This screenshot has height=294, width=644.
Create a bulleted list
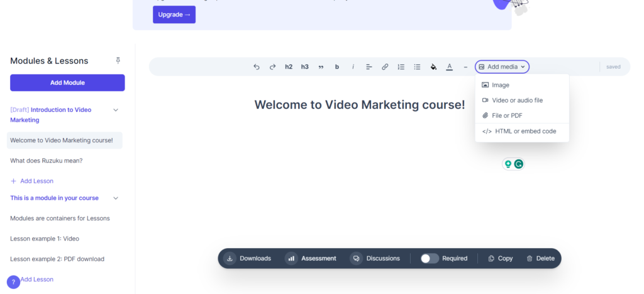[417, 67]
